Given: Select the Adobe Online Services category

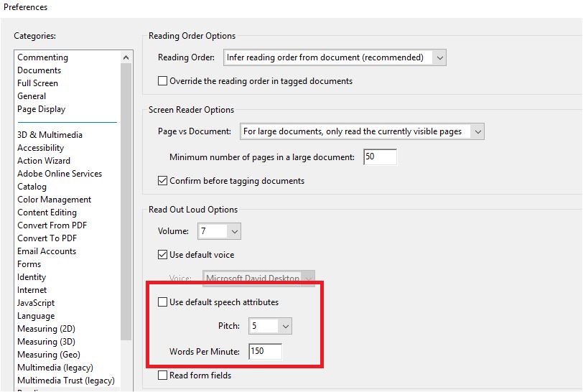Looking at the screenshot, I should click(x=60, y=174).
